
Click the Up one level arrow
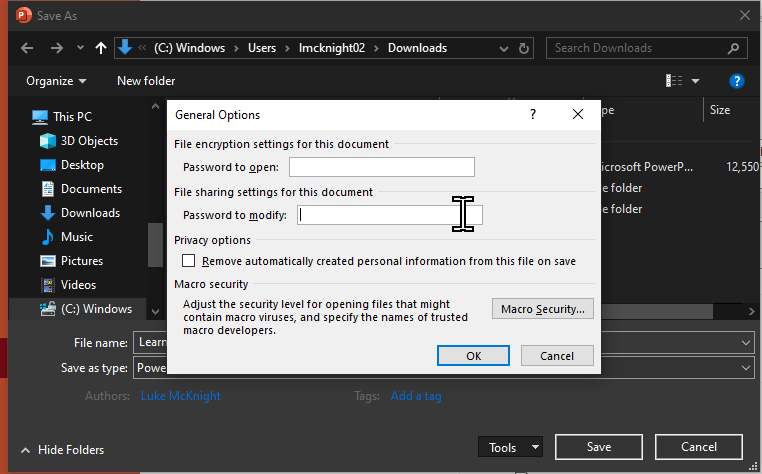101,48
